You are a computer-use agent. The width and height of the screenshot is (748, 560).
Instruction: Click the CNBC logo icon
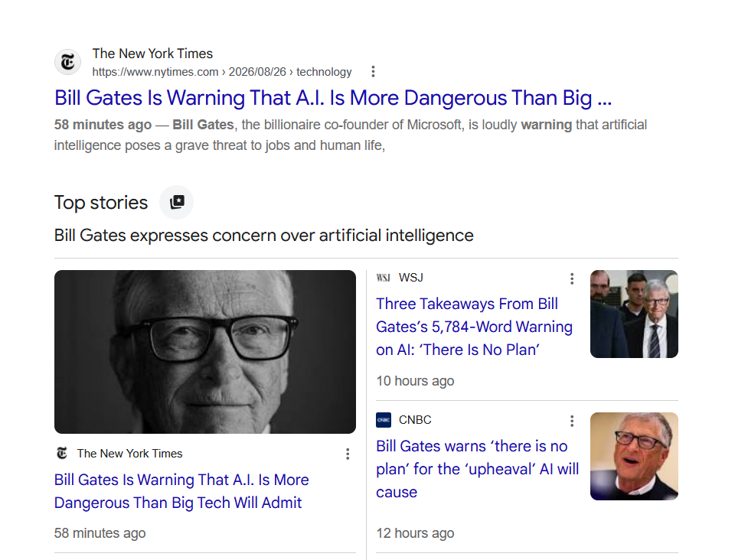click(384, 420)
